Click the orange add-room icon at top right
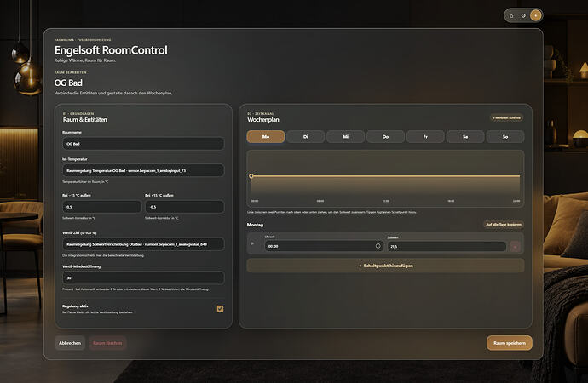This screenshot has width=588, height=383. [x=535, y=15]
